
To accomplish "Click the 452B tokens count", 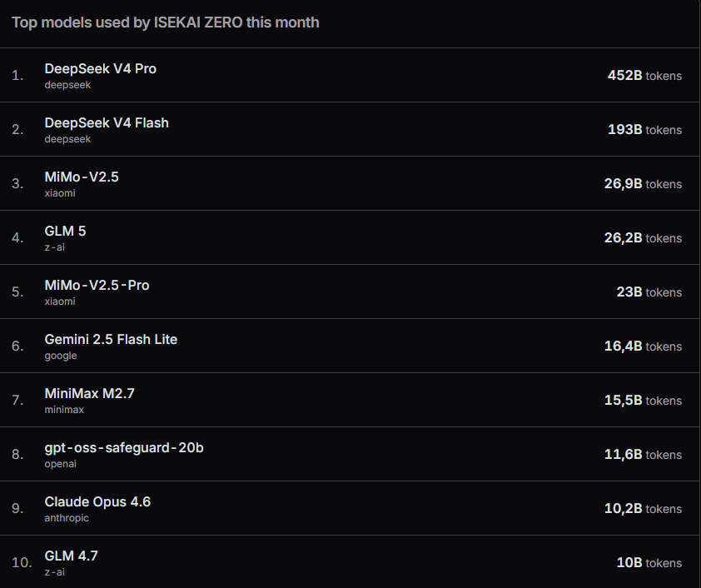I will (x=644, y=76).
